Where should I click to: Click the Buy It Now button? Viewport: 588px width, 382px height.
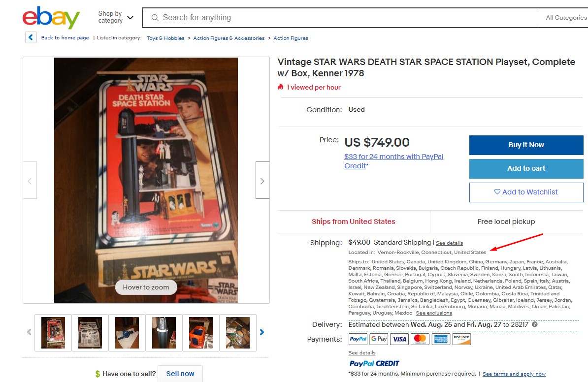point(526,145)
